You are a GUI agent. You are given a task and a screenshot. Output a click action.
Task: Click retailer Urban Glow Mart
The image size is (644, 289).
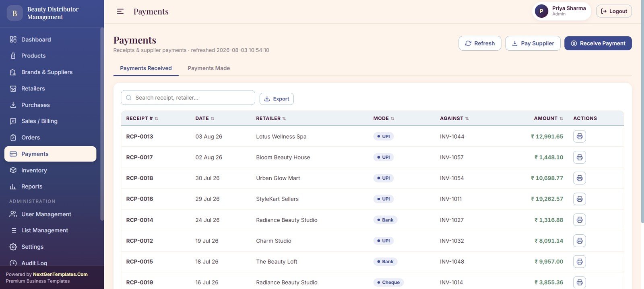pos(278,178)
